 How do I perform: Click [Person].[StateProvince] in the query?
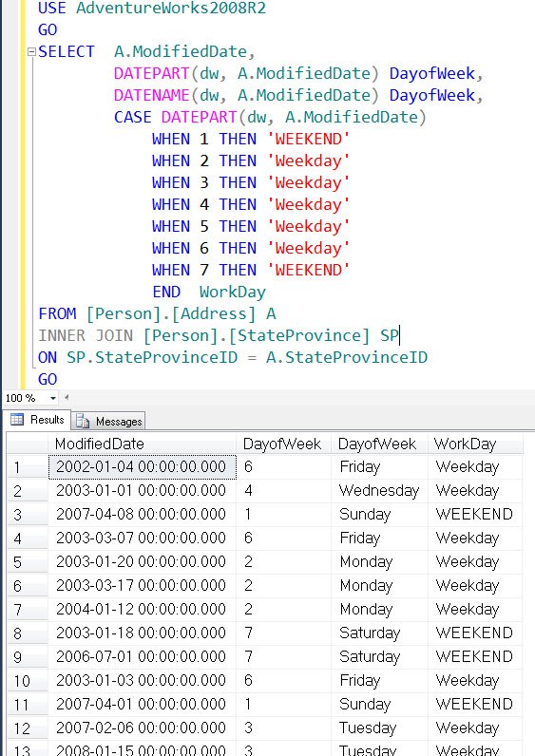(x=257, y=335)
